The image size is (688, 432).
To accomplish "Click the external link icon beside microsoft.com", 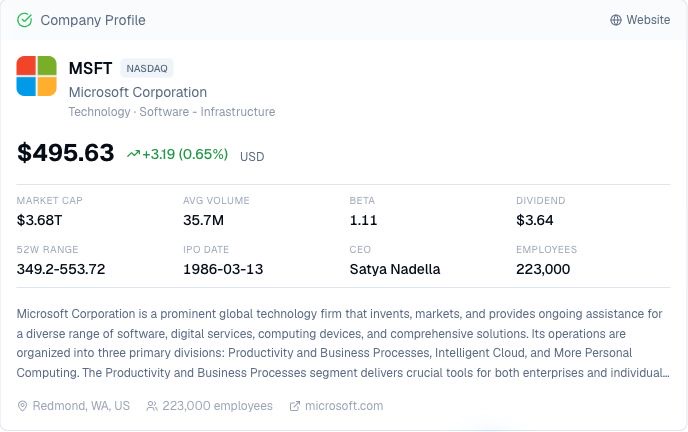I will click(x=295, y=406).
